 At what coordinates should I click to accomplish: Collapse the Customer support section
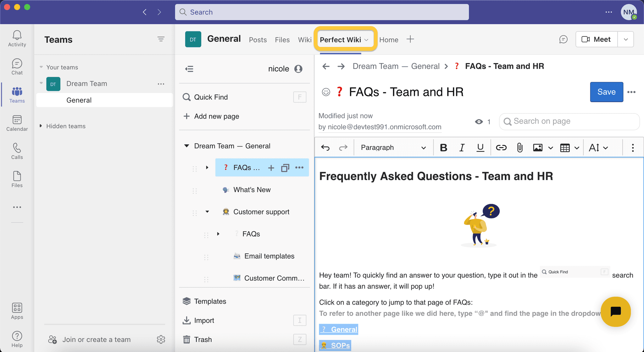(207, 212)
